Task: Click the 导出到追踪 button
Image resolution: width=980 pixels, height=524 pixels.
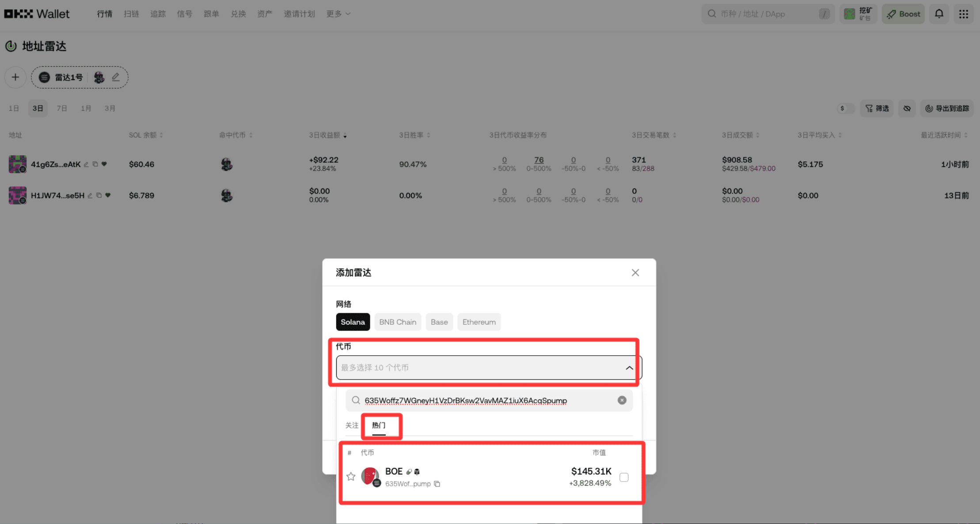Action: click(947, 108)
